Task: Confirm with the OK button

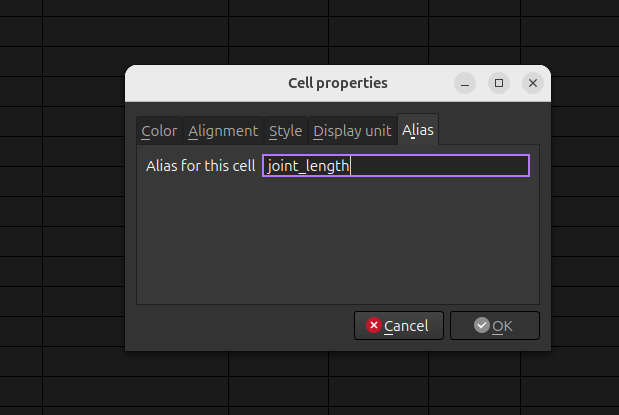Action: click(494, 325)
